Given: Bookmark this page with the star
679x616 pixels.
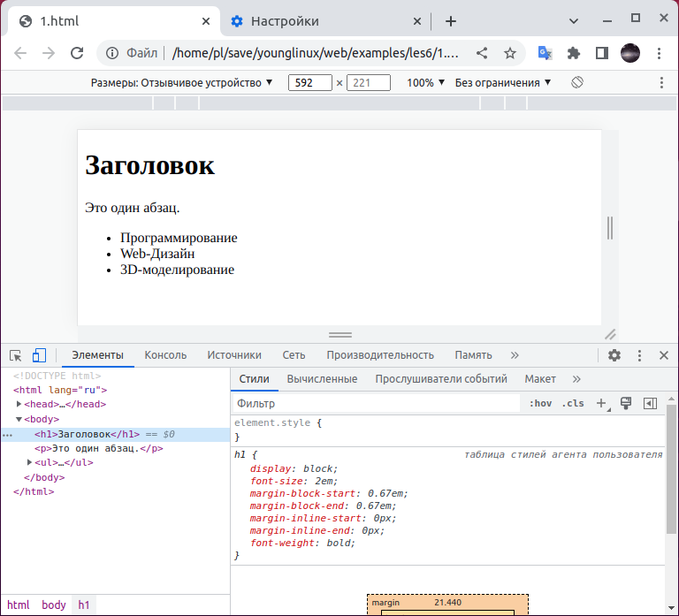Looking at the screenshot, I should (x=510, y=53).
